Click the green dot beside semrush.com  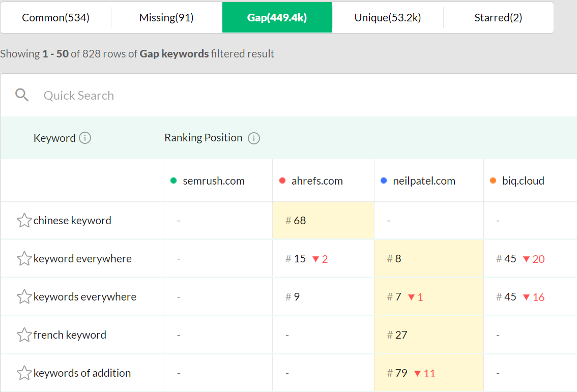174,180
